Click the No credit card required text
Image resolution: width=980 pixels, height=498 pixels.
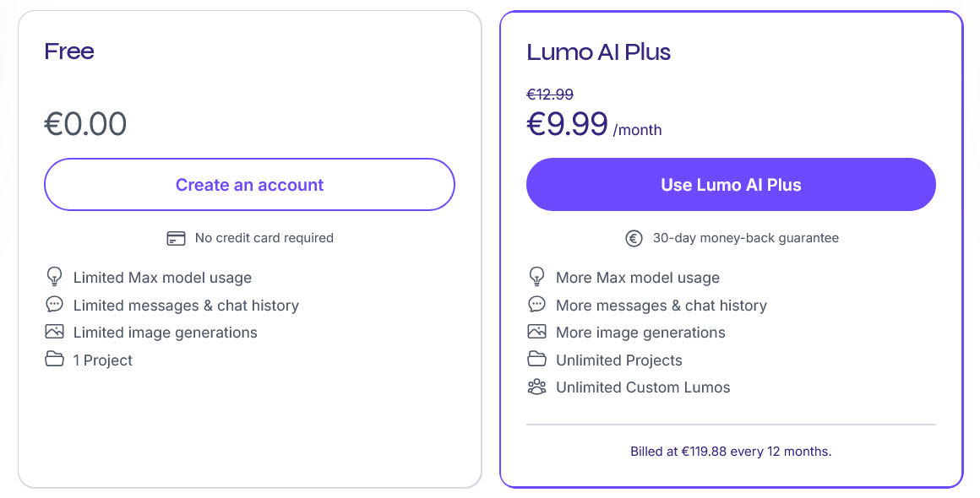(264, 238)
